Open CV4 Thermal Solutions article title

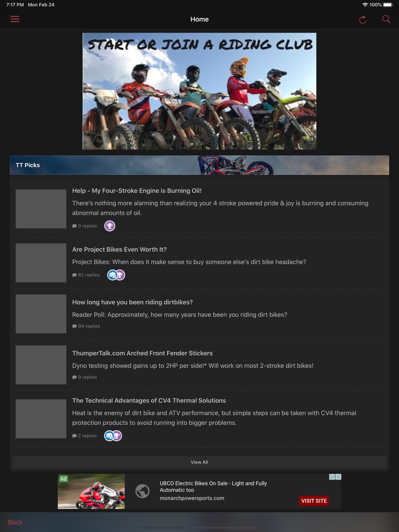149,400
